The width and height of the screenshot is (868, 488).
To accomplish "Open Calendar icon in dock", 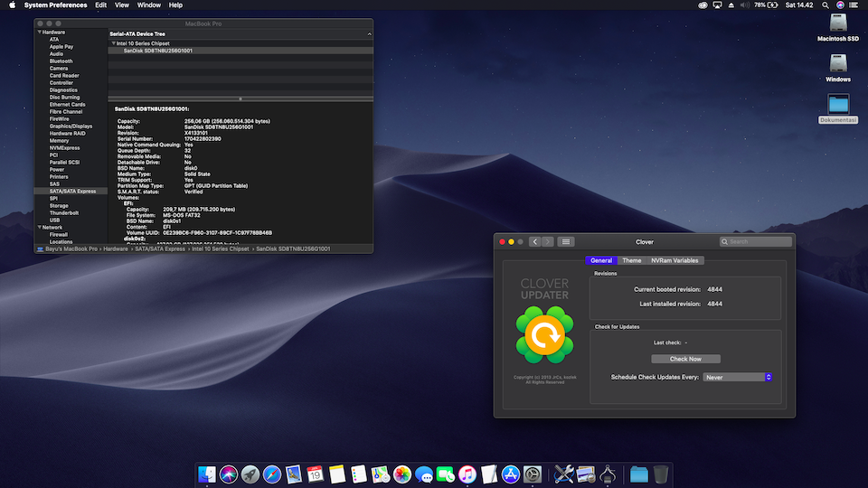I will click(x=315, y=474).
